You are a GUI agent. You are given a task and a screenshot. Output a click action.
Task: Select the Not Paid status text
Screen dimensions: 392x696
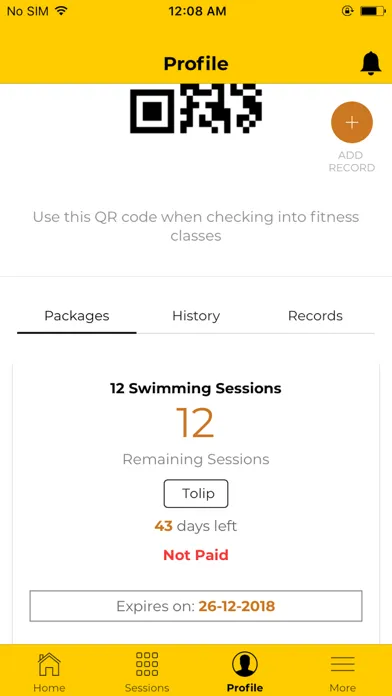click(196, 555)
